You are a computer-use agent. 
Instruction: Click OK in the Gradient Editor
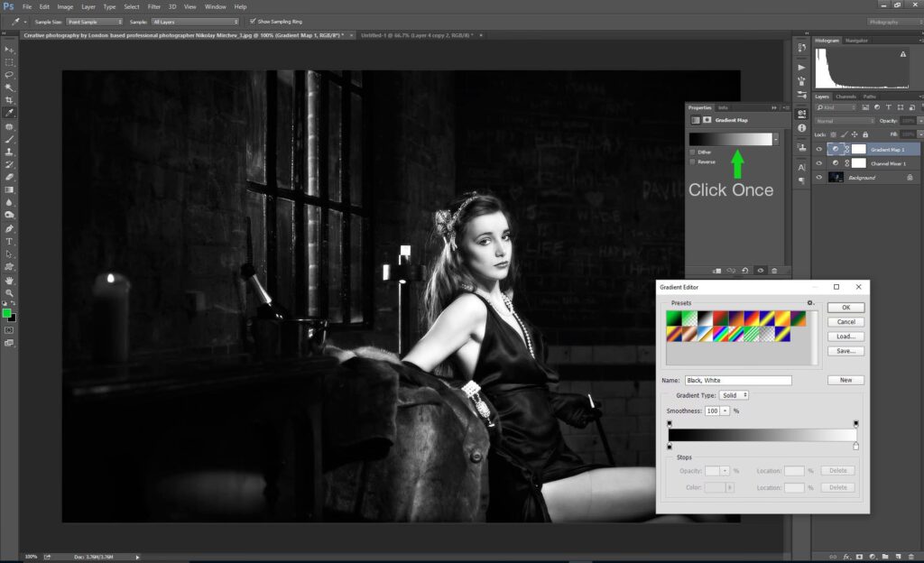pos(845,308)
